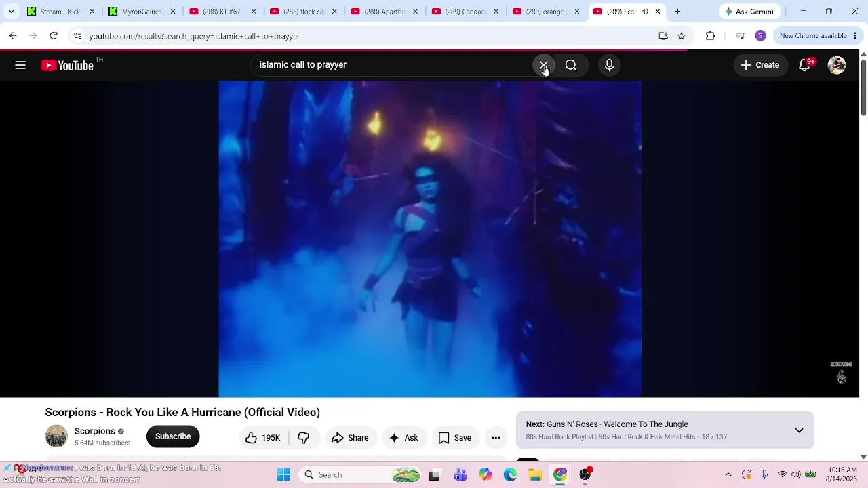View site information icon in address bar
This screenshot has height=488, width=868.
[x=78, y=36]
